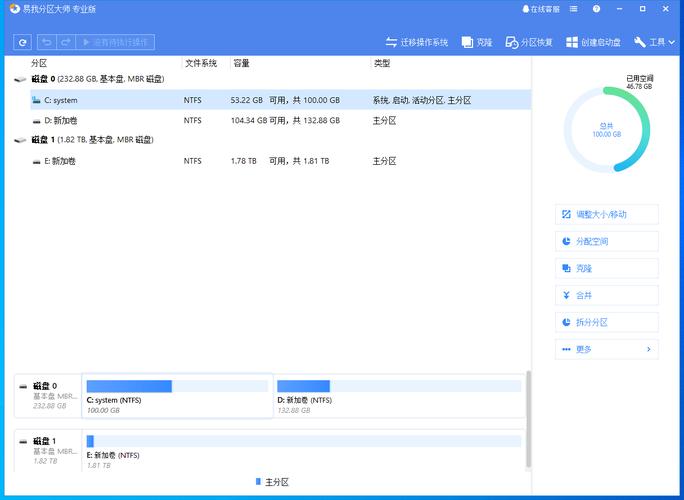Click 调整大小/移动 resize button
684x500 pixels.
tap(606, 214)
